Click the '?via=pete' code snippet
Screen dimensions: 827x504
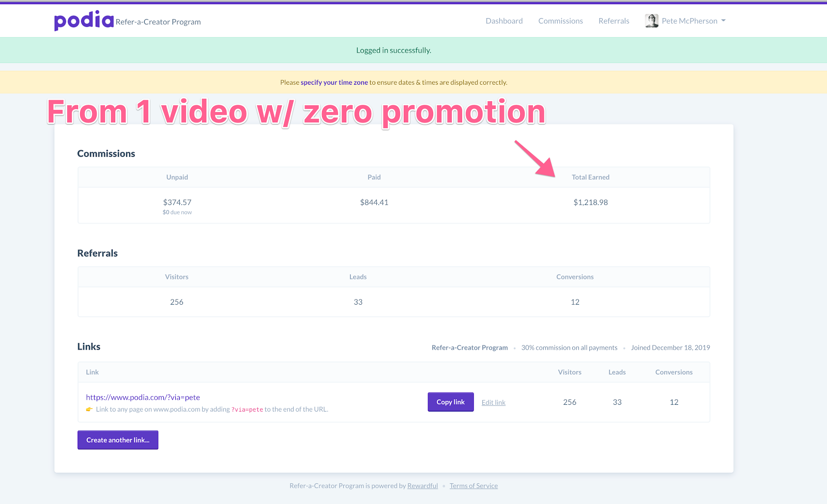247,409
